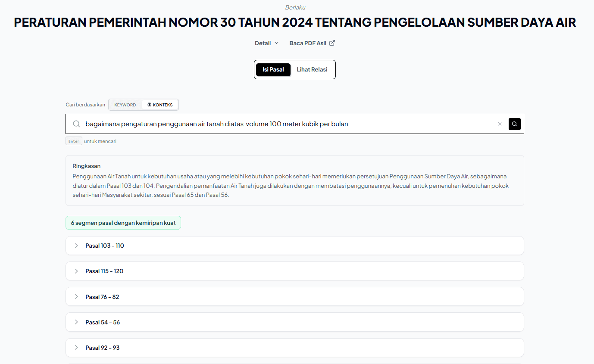Switch search mode to KEYWORD

125,104
